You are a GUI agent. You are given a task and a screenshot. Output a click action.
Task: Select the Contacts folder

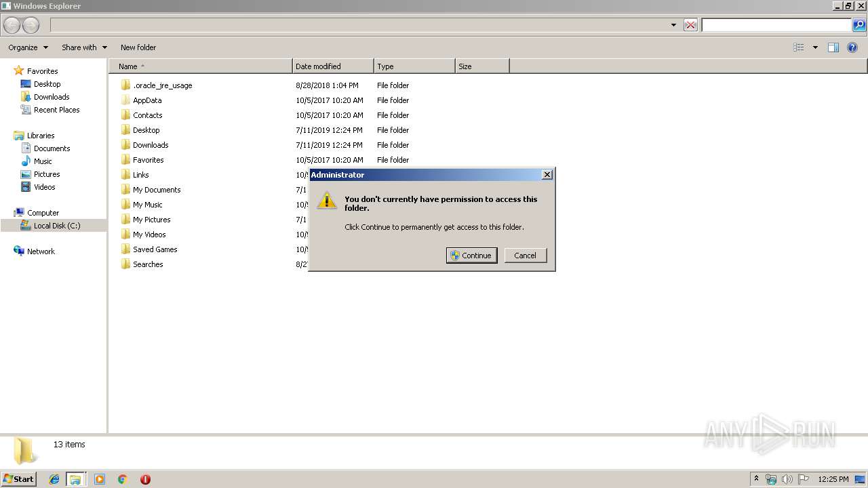[x=147, y=115]
